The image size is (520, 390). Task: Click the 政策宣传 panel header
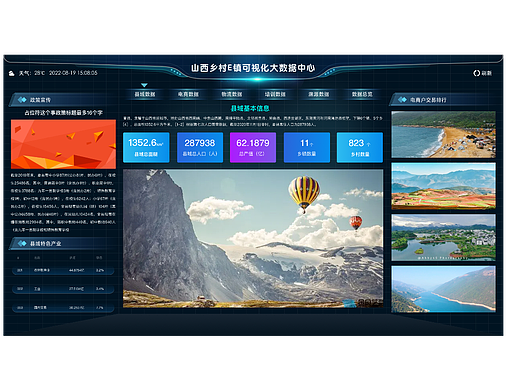[63, 100]
